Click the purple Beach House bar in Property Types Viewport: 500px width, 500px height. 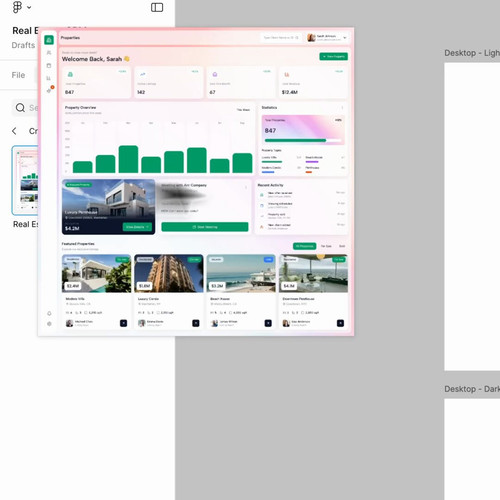pyautogui.click(x=312, y=162)
